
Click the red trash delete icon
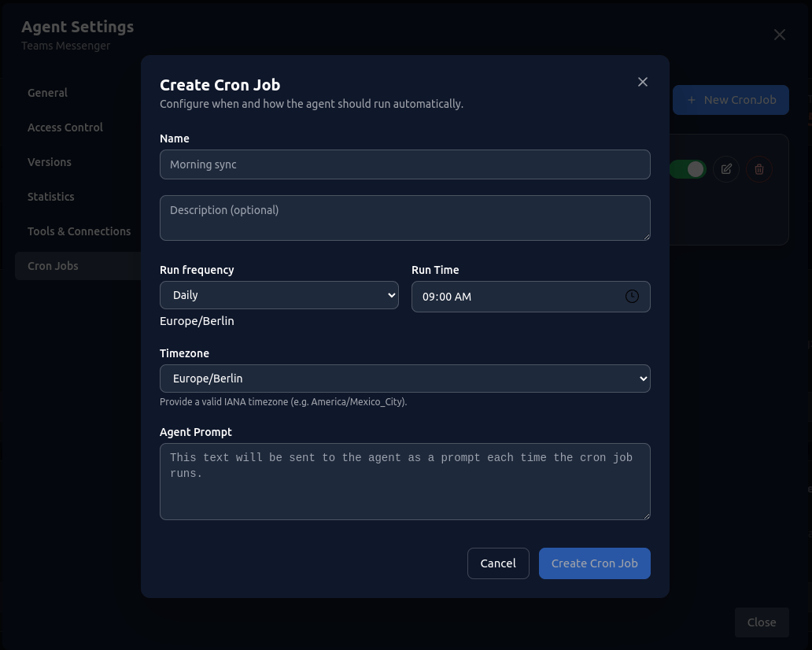pos(759,169)
